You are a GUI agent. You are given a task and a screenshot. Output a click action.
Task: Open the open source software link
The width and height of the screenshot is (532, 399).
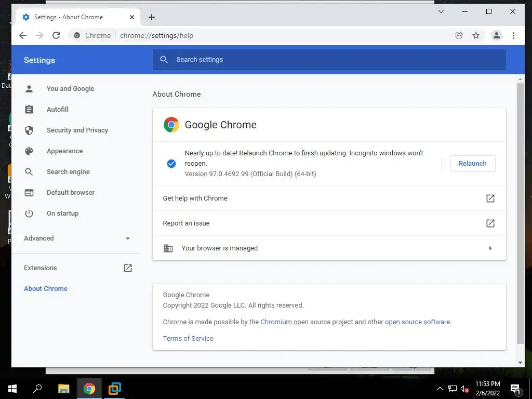(x=417, y=322)
